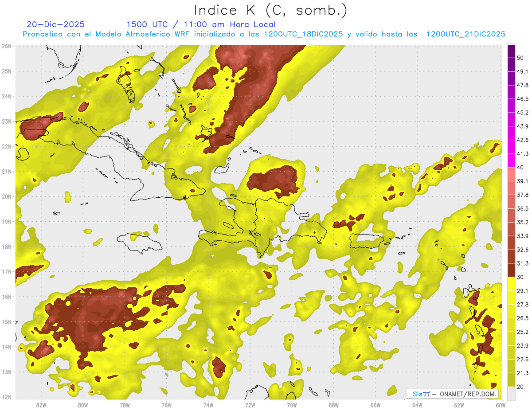532x411 pixels.
Task: Click the "36.5" colorbar label
Action: [x=522, y=208]
